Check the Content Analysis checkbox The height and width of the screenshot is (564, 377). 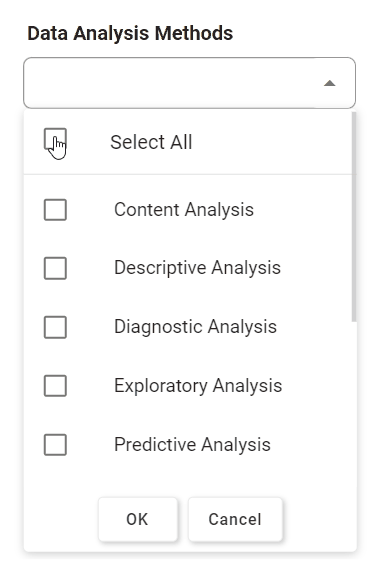(x=55, y=210)
